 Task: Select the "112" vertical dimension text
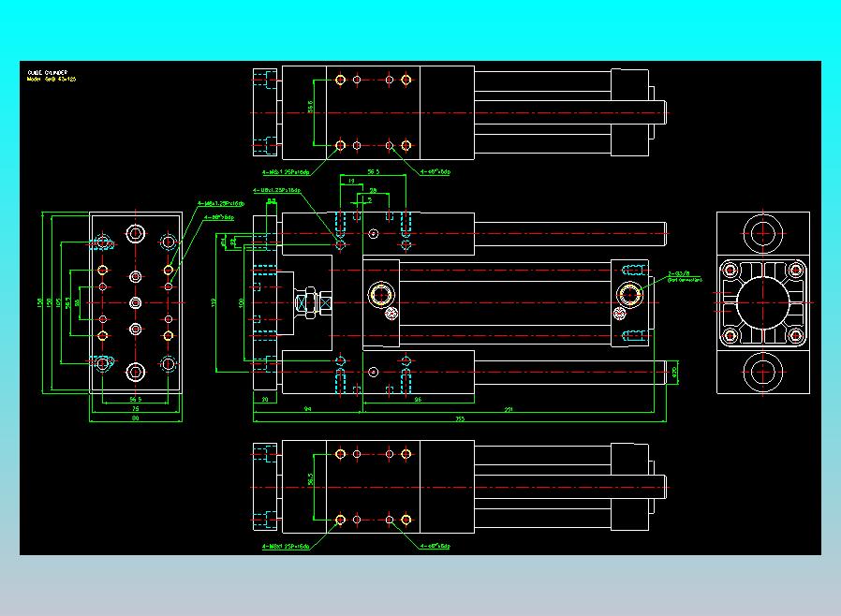tap(214, 303)
